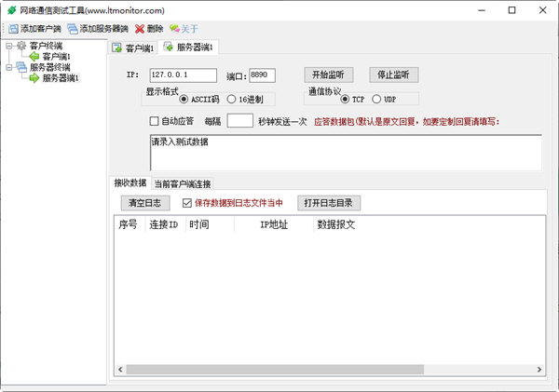Viewport: 559px width, 392px height.
Task: Select the ASCII码 display format radio
Action: (x=184, y=99)
